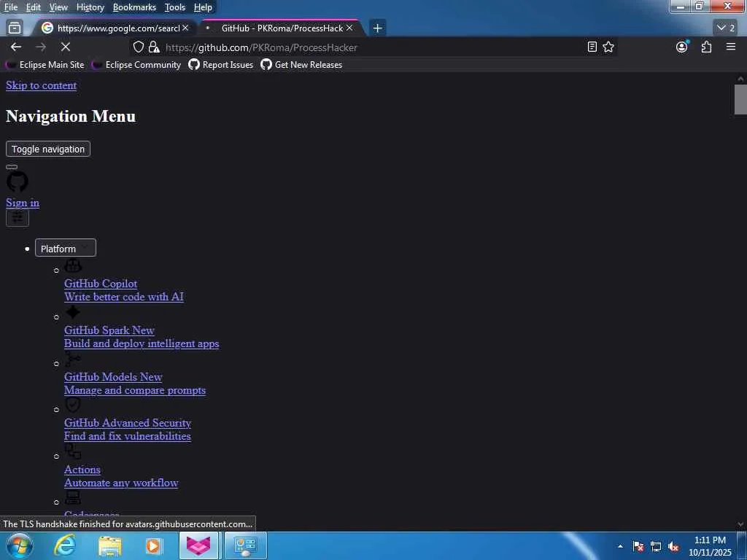This screenshot has height=560, width=747.
Task: Click the shield icon above Advanced Security
Action: point(73,405)
